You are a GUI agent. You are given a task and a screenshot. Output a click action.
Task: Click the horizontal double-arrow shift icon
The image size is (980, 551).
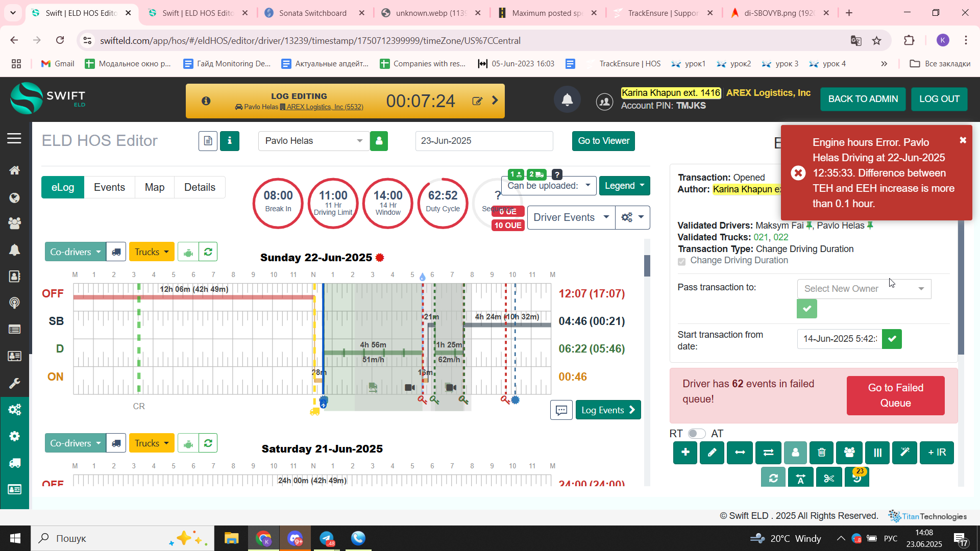pyautogui.click(x=740, y=453)
